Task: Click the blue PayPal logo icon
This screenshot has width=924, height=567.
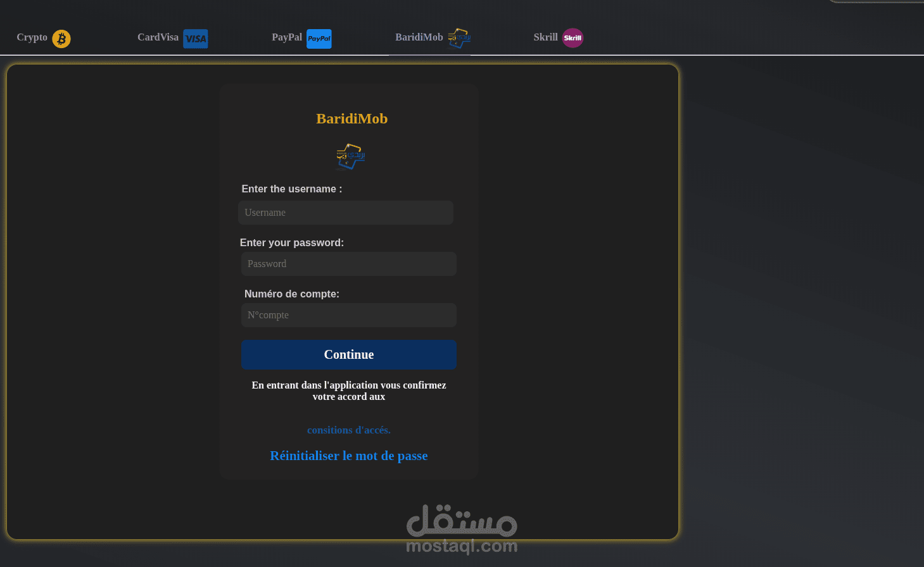Action: tap(319, 39)
